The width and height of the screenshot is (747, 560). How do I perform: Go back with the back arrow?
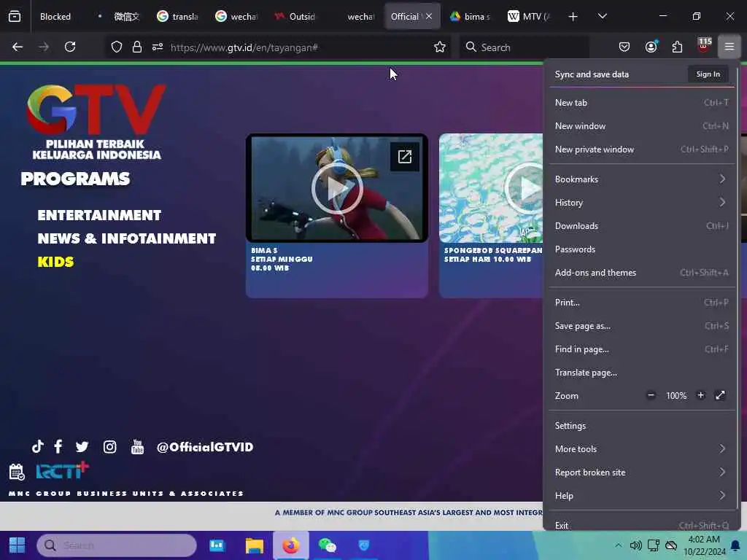pos(18,47)
